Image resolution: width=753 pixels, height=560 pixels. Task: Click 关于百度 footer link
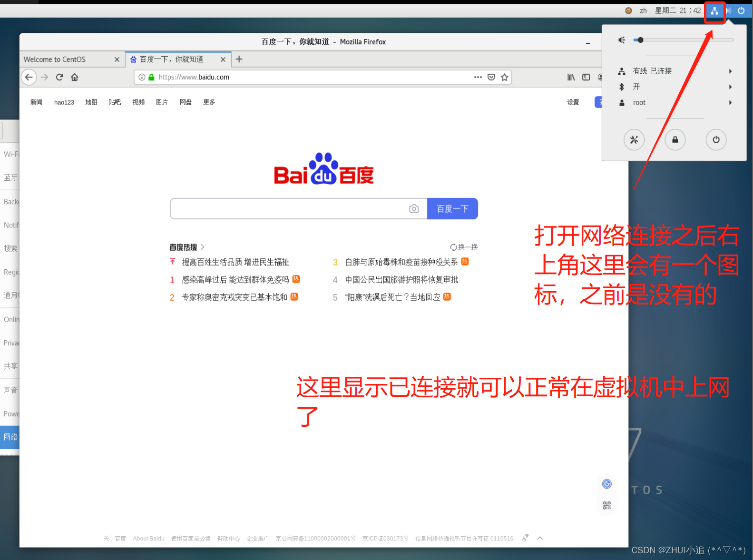click(115, 539)
